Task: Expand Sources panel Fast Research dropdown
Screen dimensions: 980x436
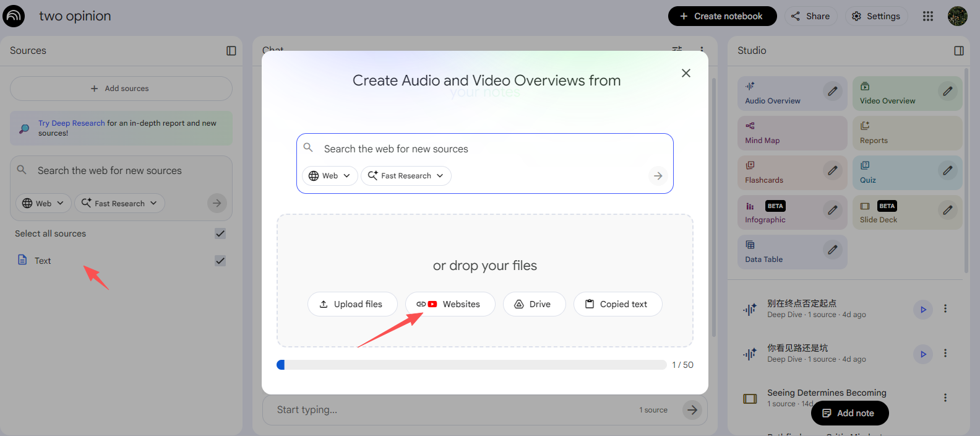Action: 119,203
